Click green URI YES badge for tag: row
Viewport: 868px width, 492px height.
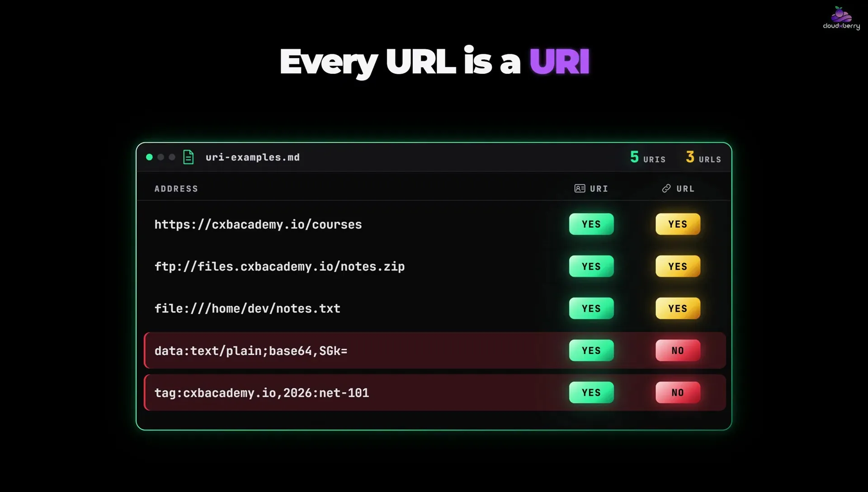(x=591, y=392)
